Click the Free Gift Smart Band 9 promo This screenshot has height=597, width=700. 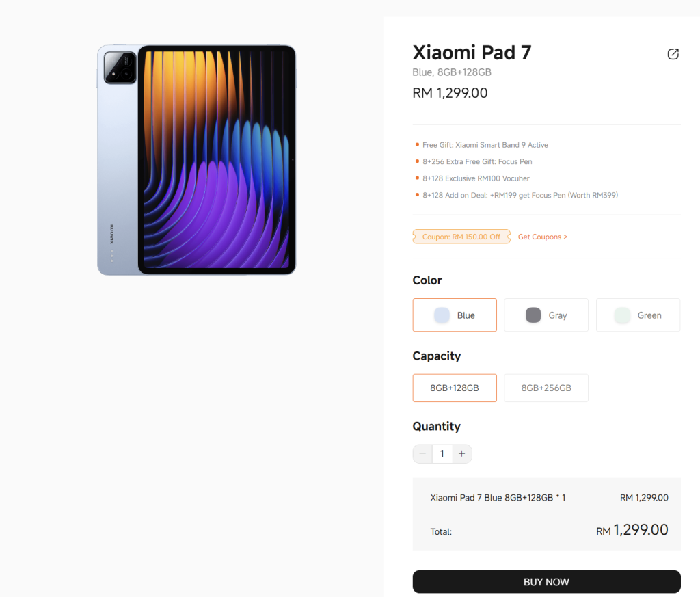pyautogui.click(x=485, y=145)
